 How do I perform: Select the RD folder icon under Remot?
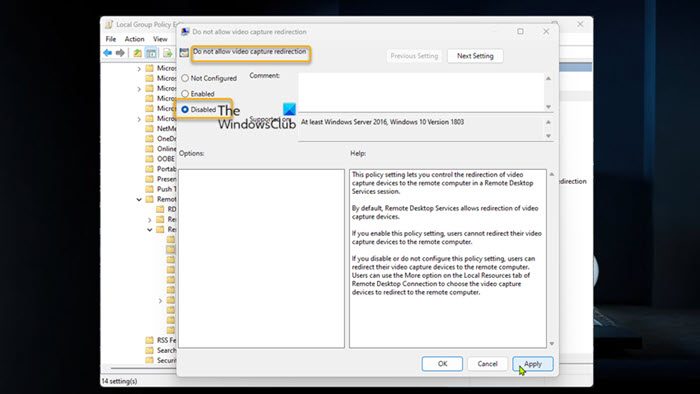(160, 209)
